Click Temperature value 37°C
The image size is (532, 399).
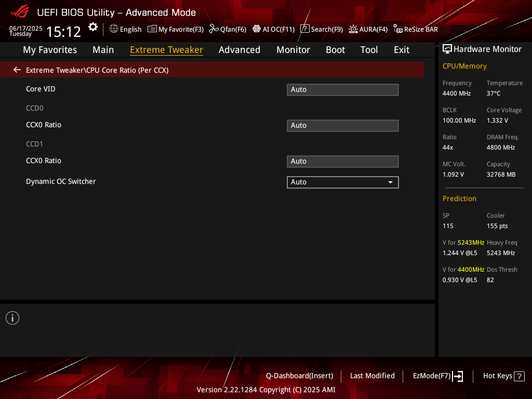click(494, 94)
